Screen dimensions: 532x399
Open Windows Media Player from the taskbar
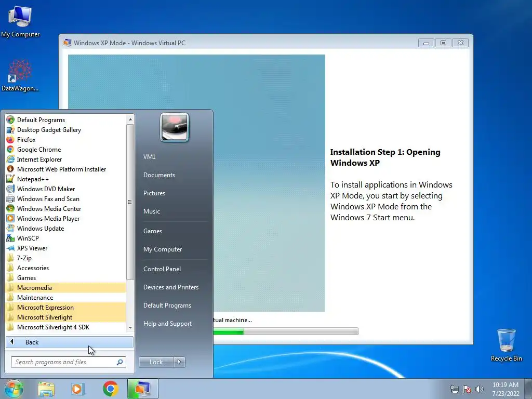(x=78, y=389)
